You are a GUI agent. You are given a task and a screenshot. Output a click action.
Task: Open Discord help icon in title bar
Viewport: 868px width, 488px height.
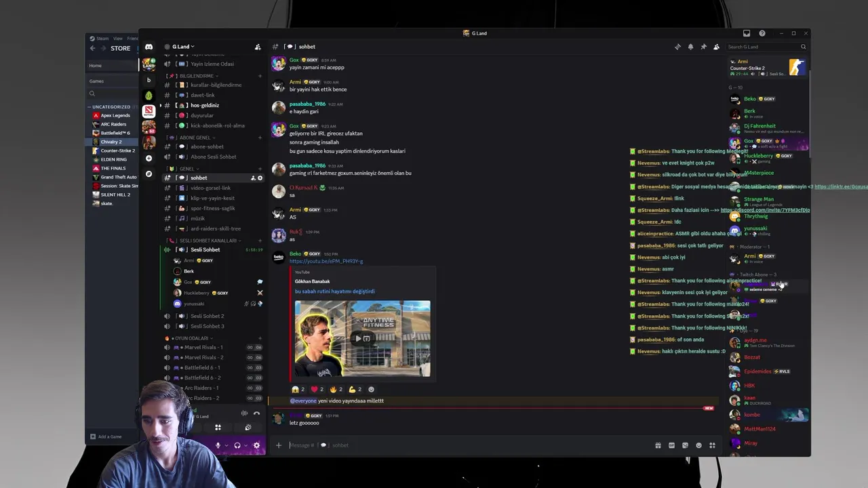pyautogui.click(x=762, y=33)
